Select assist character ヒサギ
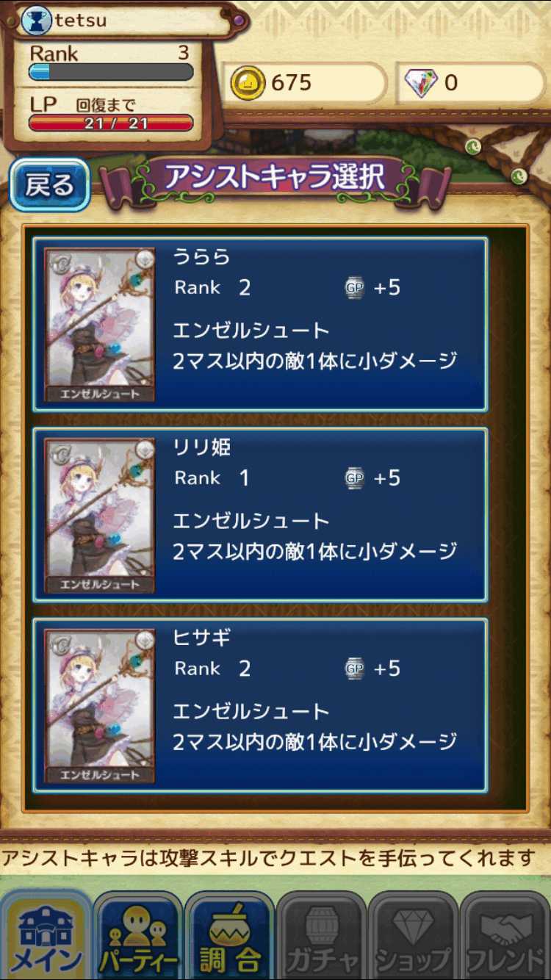 coord(260,705)
